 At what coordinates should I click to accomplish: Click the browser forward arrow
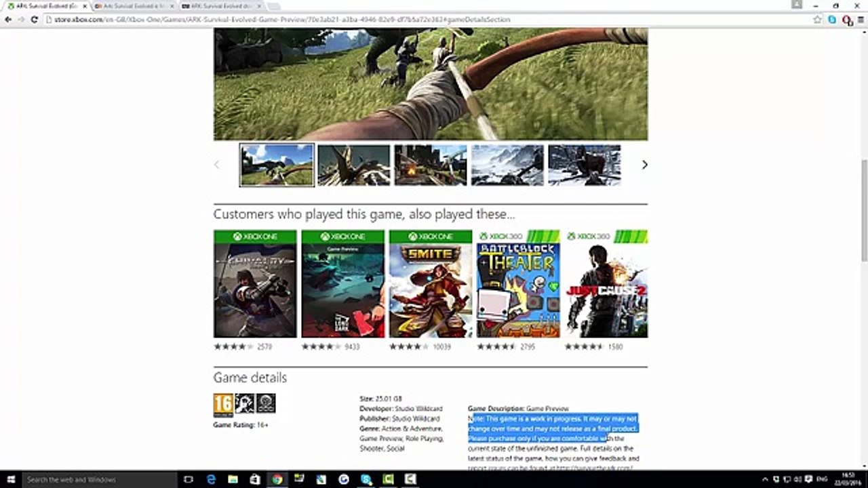pos(21,20)
